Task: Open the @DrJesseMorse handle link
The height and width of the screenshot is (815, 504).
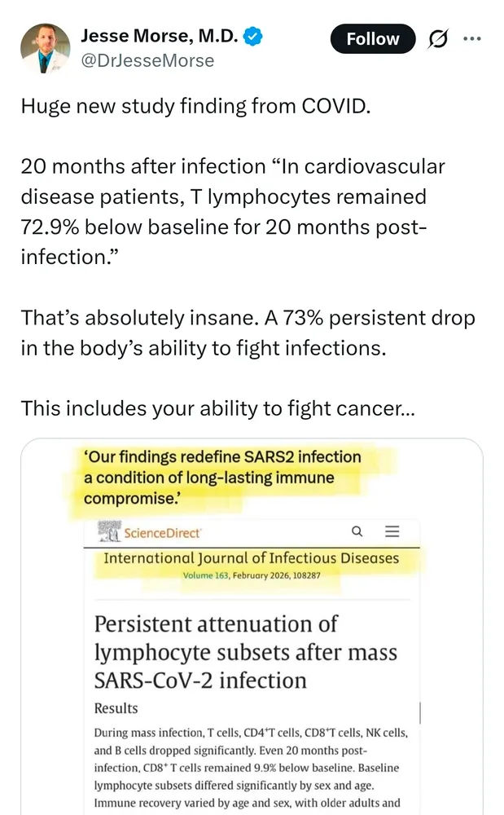Action: 147,60
